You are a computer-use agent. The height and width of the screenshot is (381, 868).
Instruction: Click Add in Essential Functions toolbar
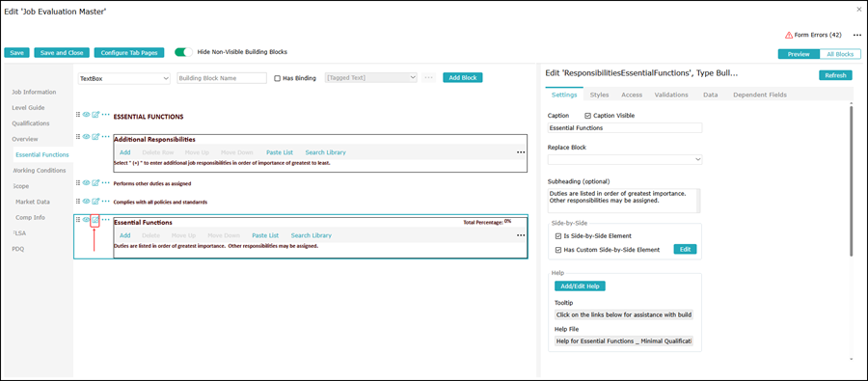(x=125, y=235)
